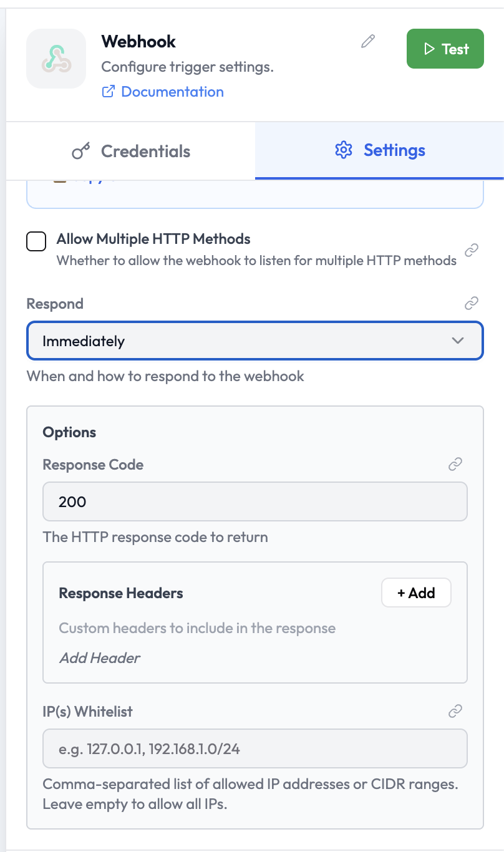Select the Settings tab
The height and width of the screenshot is (852, 504).
click(x=379, y=150)
